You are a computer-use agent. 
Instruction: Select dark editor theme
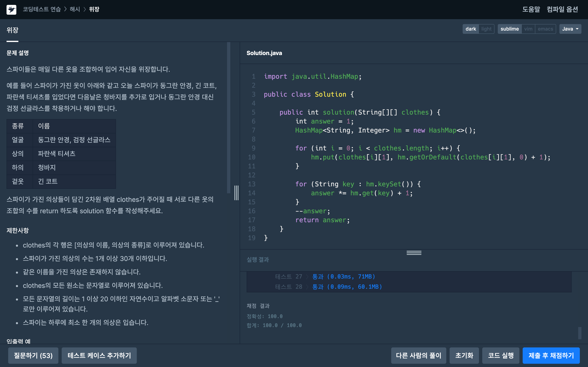point(471,29)
